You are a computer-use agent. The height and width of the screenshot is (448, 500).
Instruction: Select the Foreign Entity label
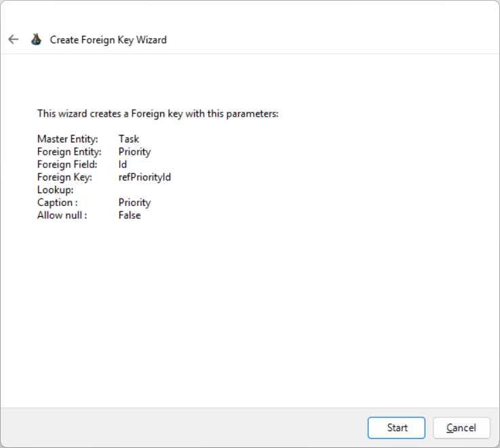coord(69,152)
